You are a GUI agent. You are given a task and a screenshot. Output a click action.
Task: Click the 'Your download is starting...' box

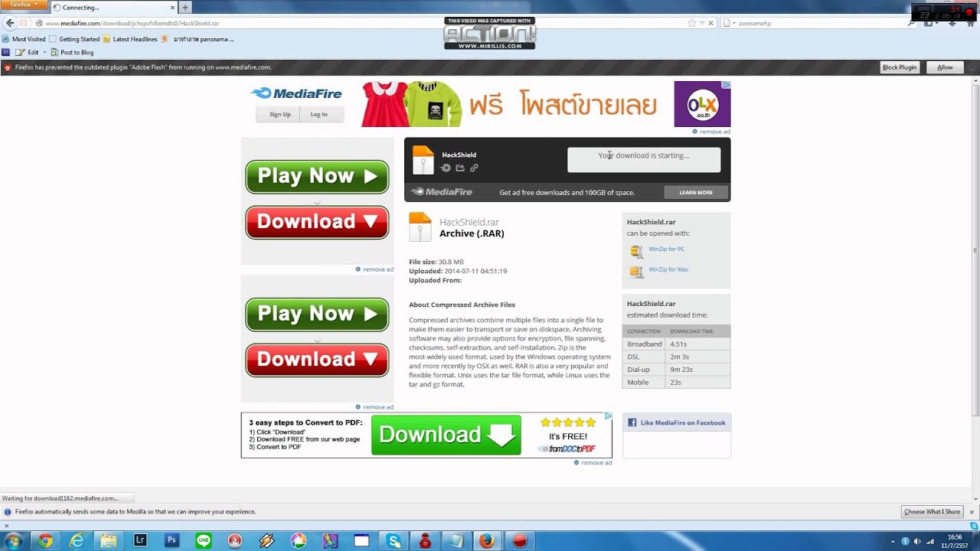pos(644,160)
